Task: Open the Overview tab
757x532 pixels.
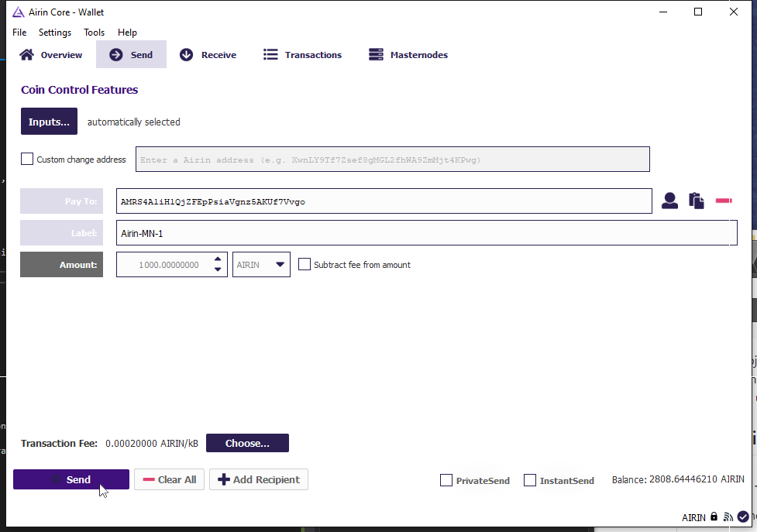Action: [51, 54]
